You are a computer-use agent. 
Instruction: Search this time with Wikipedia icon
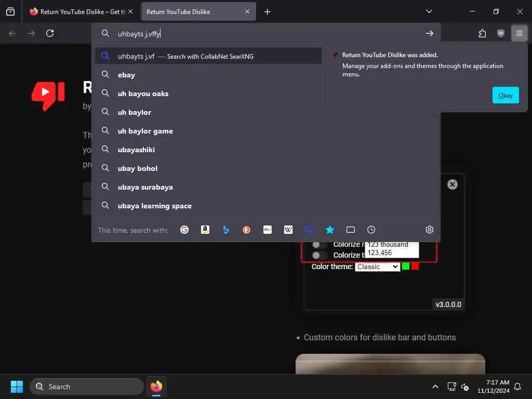click(288, 230)
